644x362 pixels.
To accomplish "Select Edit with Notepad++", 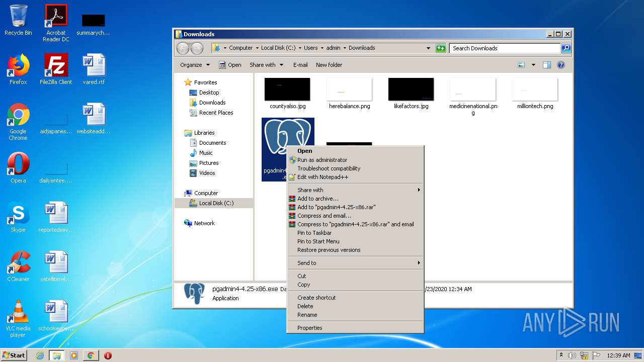I will 355,177.
